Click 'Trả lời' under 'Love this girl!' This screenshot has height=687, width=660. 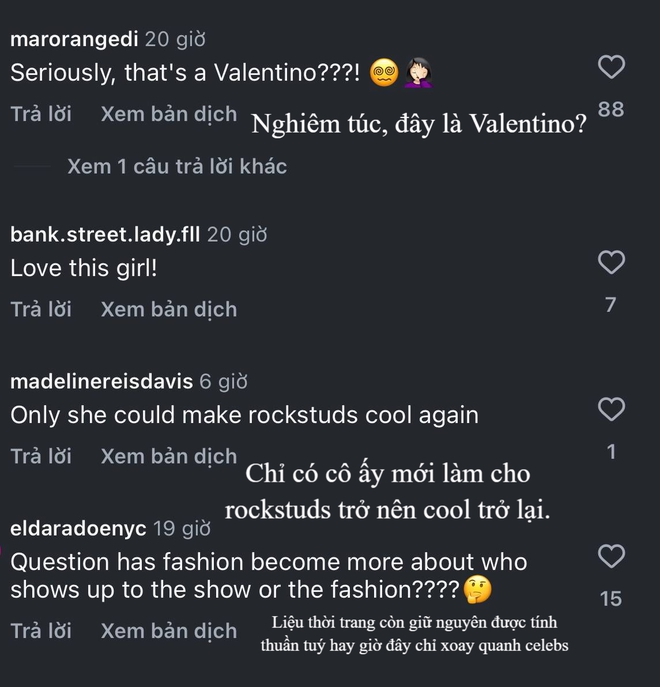[41, 309]
